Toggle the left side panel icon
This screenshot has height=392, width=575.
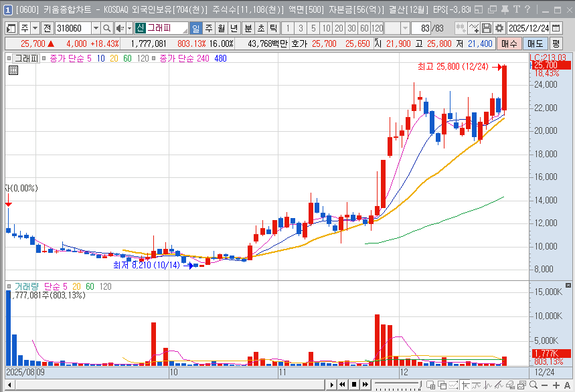[11, 28]
